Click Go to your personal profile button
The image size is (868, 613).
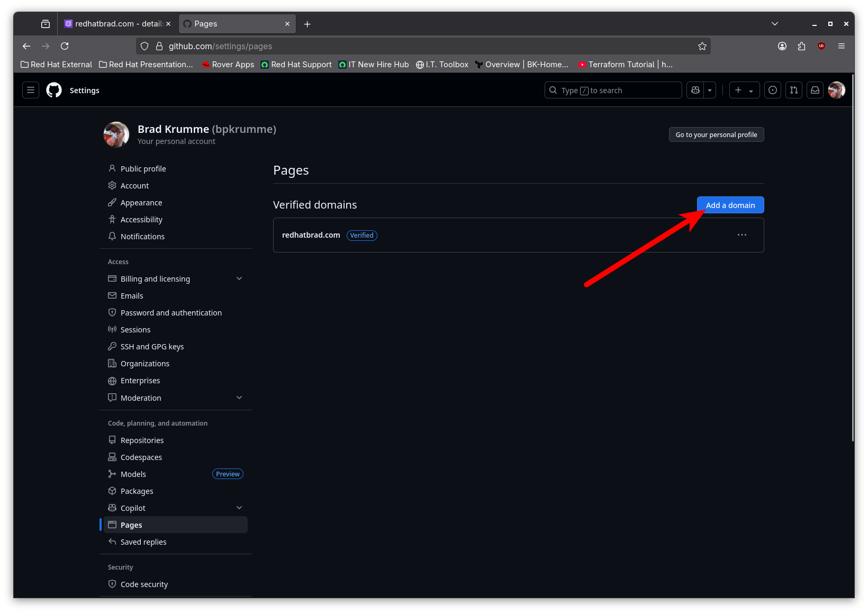pyautogui.click(x=716, y=134)
